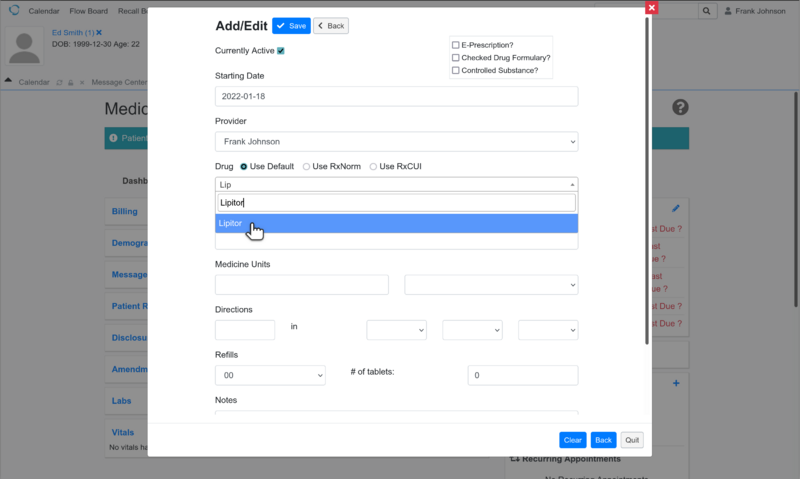Tick the Controlled Substance checkbox
The width and height of the screenshot is (800, 479).
(456, 70)
